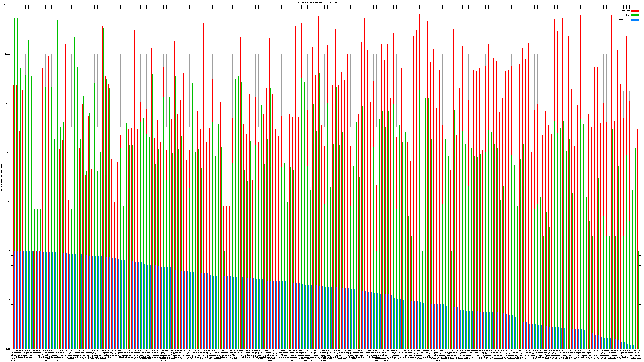Click the 10000 y-axis tick label
The width and height of the screenshot is (644, 362).
coord(8,54)
